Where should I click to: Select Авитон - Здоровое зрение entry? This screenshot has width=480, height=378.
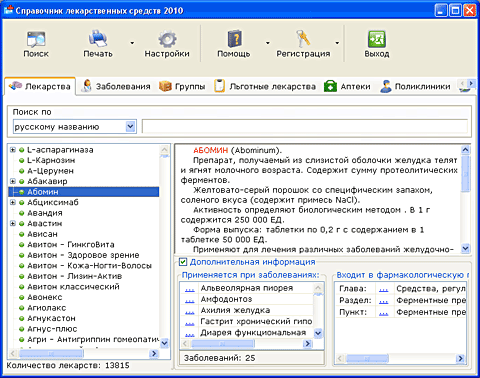pyautogui.click(x=83, y=255)
